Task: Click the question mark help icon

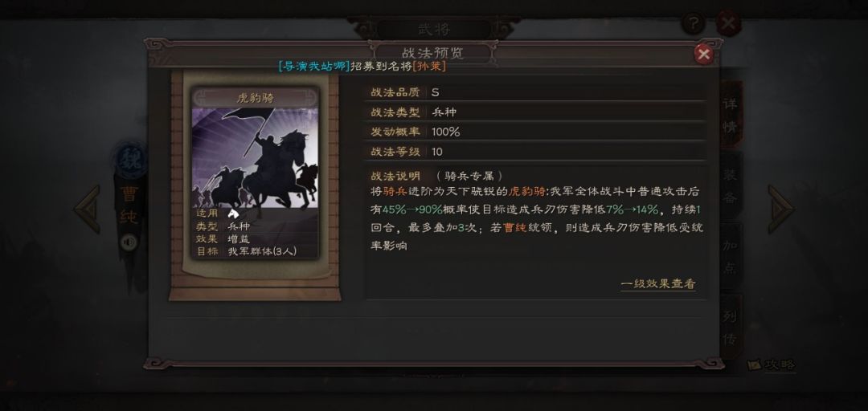Action: click(x=693, y=24)
